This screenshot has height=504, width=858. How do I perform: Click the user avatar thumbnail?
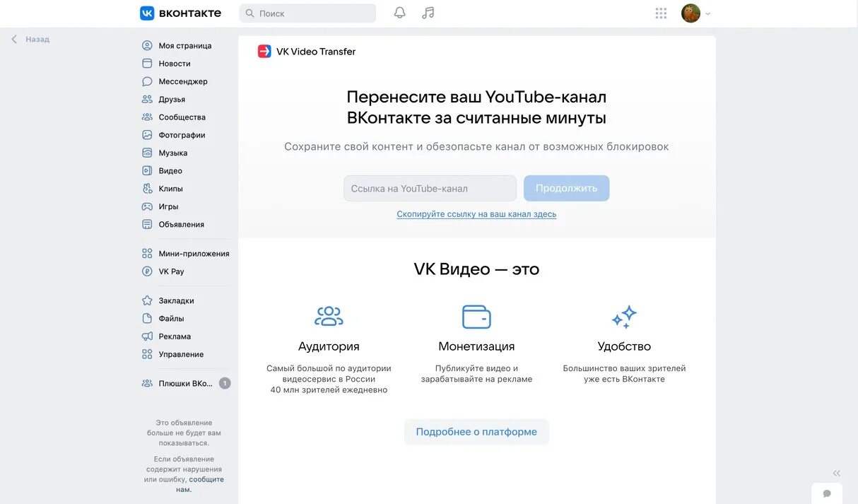tap(690, 13)
